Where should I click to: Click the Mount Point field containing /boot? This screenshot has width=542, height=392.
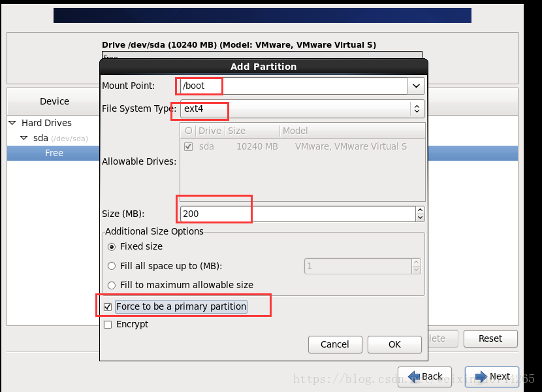293,86
